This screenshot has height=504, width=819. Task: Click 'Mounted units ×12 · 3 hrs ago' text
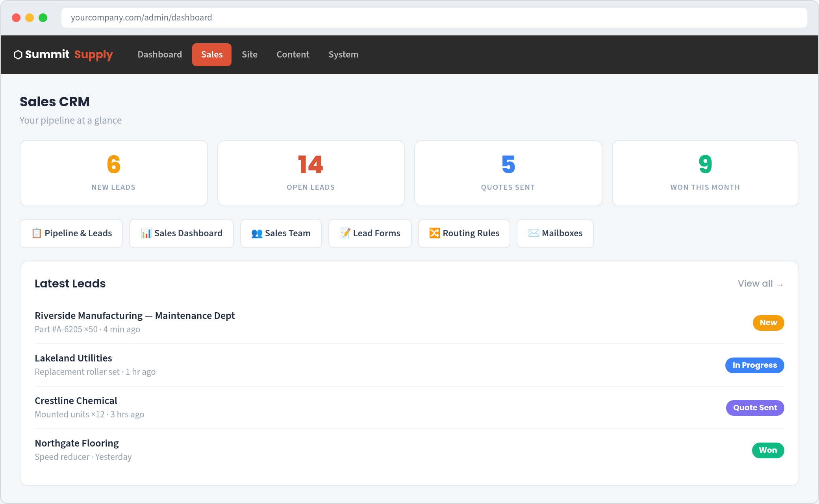tap(89, 415)
